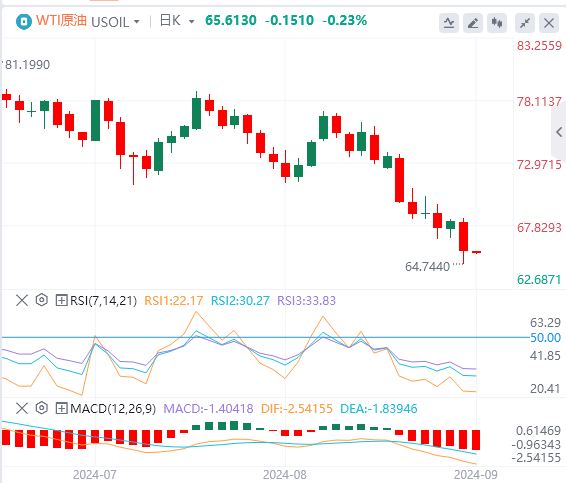This screenshot has width=566, height=483.
Task: Open the chart type line icon
Action: (449, 23)
